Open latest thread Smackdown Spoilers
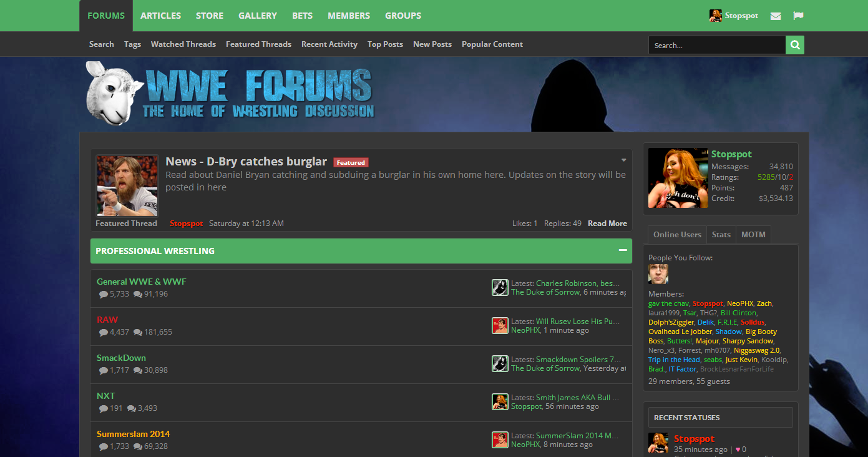Viewport: 868px width, 457px height. click(578, 360)
